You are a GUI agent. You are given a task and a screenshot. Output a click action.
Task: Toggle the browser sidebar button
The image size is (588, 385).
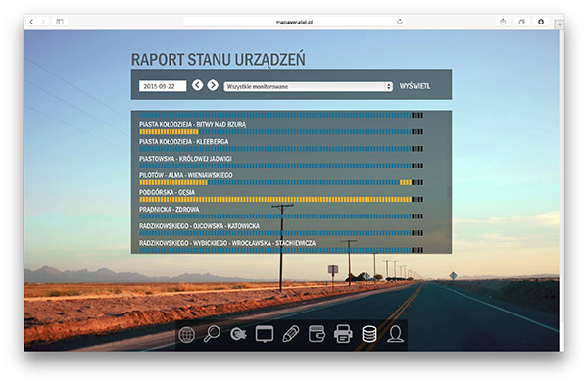[x=60, y=22]
